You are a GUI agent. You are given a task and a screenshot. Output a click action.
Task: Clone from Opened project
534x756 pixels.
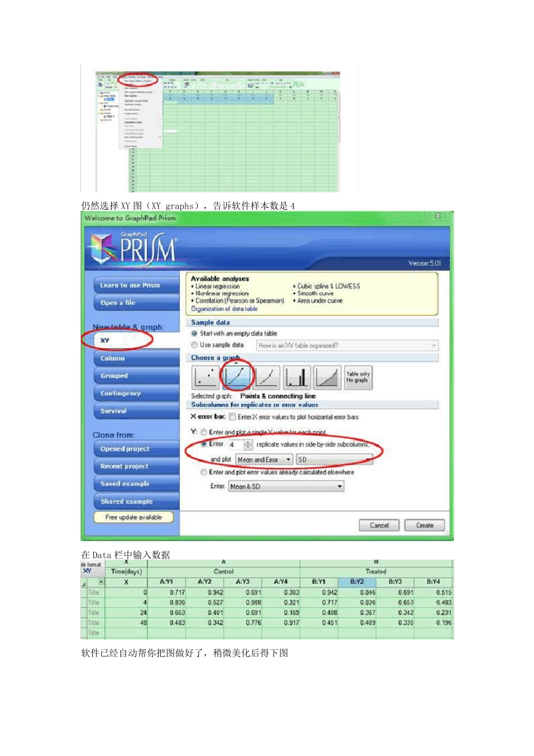(x=137, y=449)
